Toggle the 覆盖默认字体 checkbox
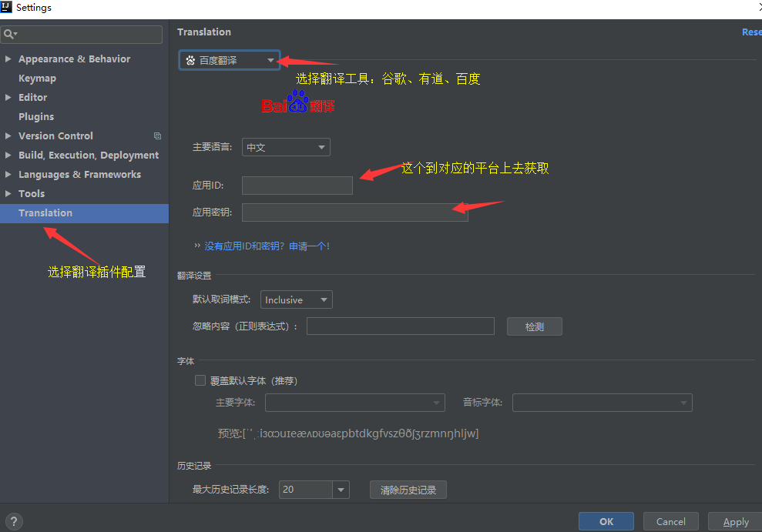 pos(200,380)
